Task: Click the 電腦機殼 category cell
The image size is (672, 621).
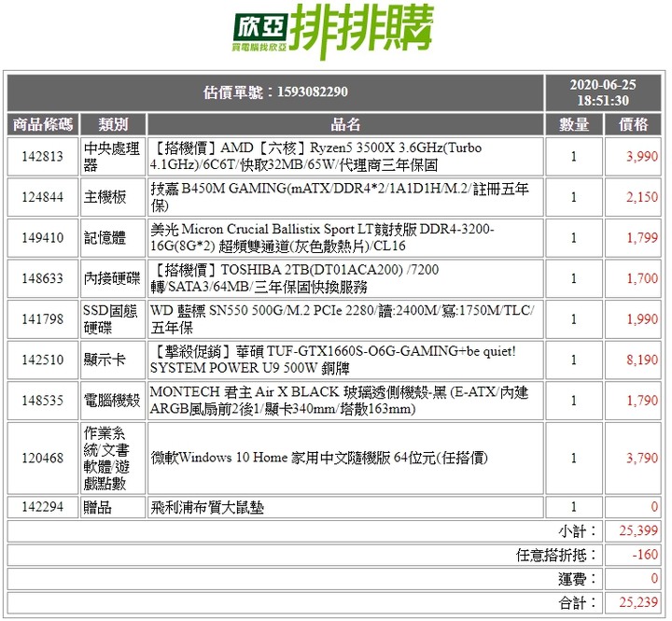Action: [x=113, y=401]
